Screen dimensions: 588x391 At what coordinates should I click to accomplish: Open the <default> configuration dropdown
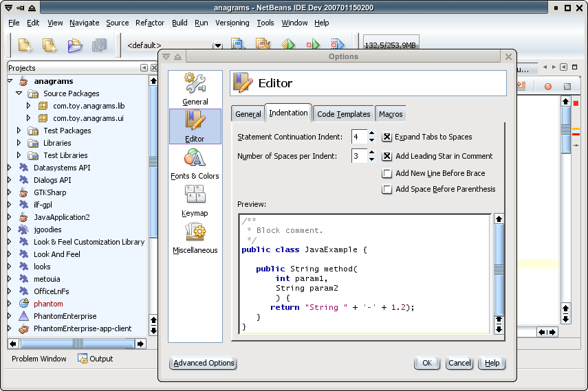click(x=217, y=45)
